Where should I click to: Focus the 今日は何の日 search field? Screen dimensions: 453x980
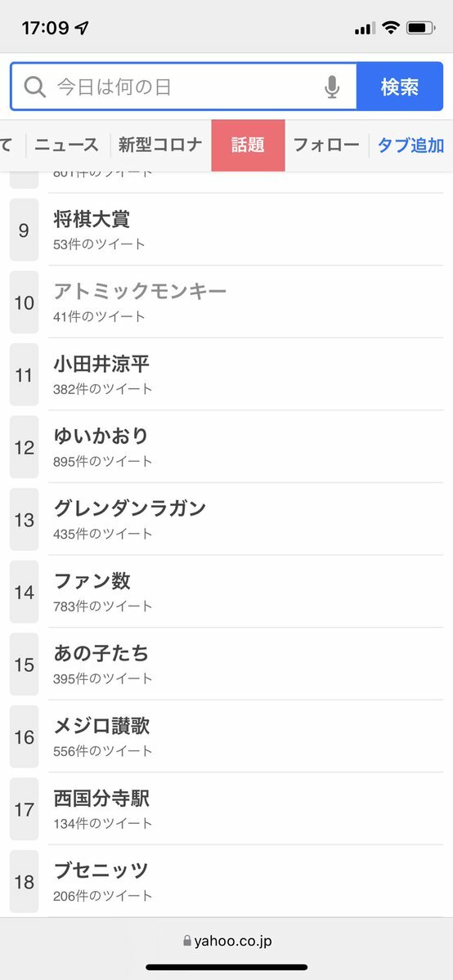[x=183, y=87]
